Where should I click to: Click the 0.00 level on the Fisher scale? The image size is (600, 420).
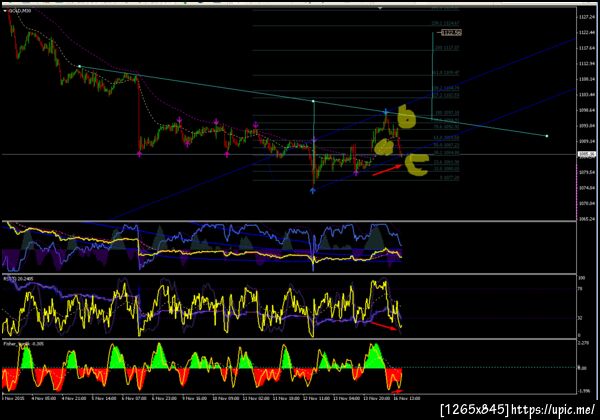pyautogui.click(x=582, y=368)
